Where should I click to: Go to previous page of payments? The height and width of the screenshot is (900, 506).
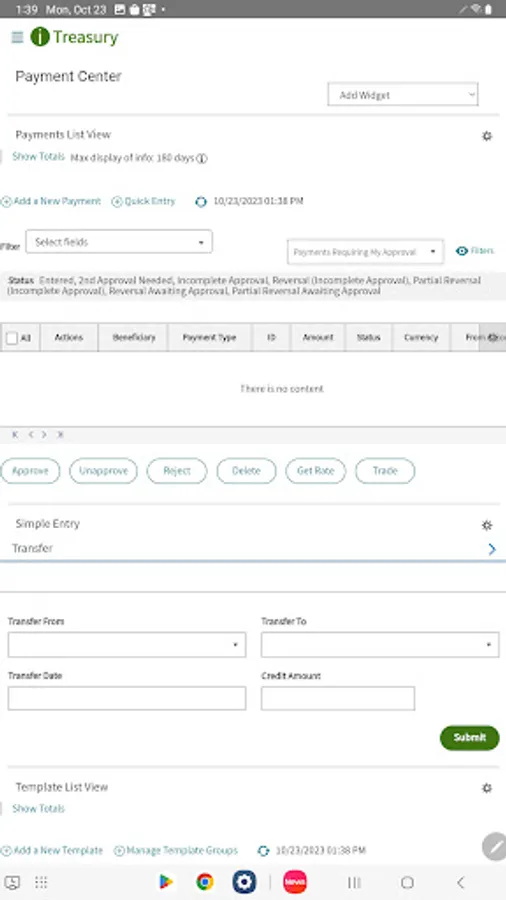(30, 435)
